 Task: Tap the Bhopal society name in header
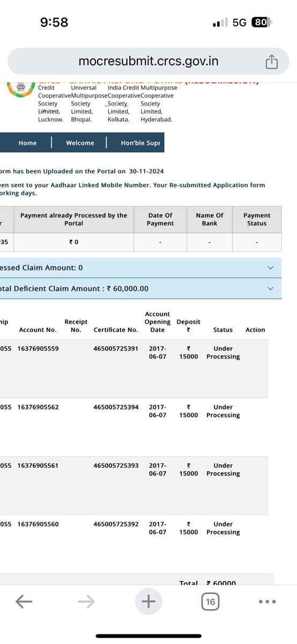click(81, 120)
